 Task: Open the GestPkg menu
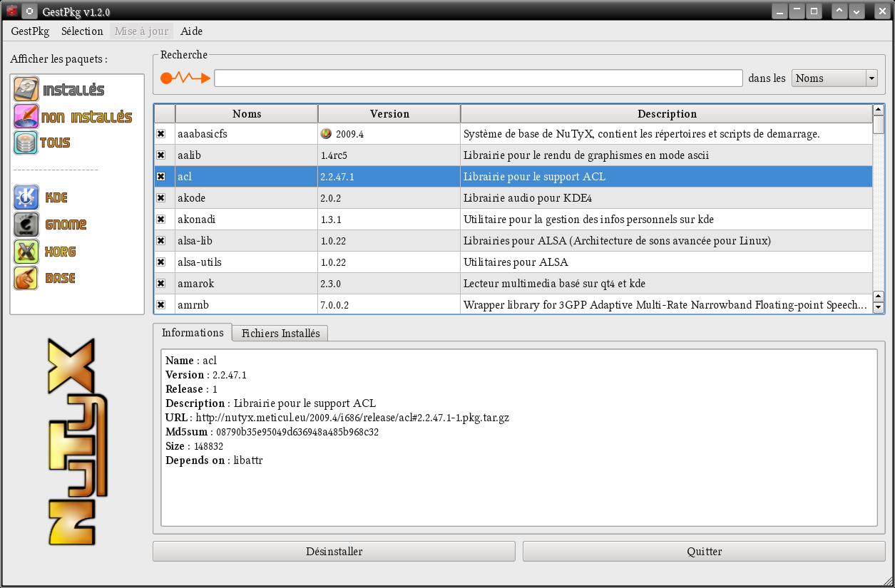(x=30, y=31)
